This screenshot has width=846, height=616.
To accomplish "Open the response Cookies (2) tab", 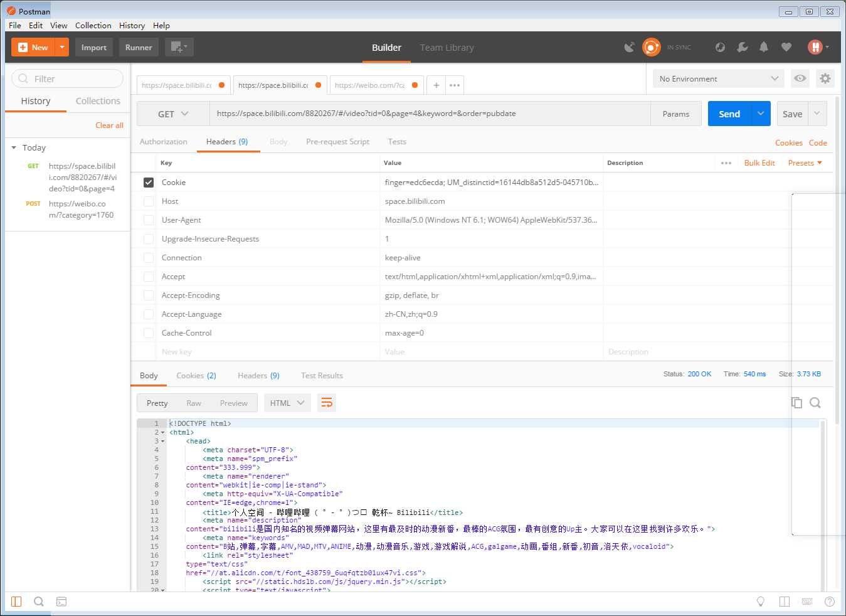I will pos(196,376).
